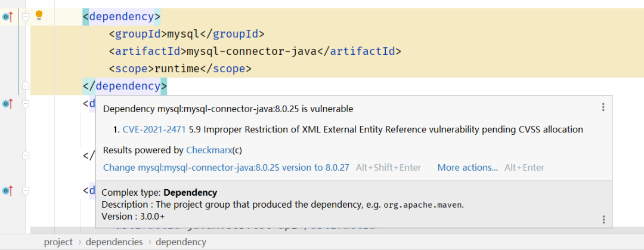Click the gutter marker beside the mysql dependency
The height and width of the screenshot is (250, 644).
[7, 17]
